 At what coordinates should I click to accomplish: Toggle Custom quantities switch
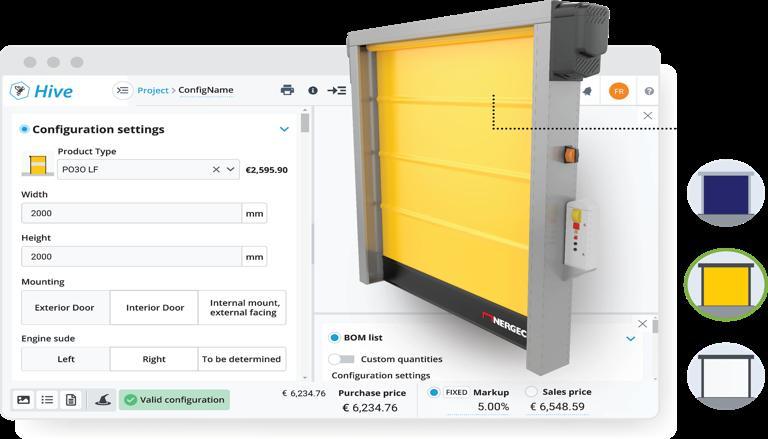[x=341, y=359]
